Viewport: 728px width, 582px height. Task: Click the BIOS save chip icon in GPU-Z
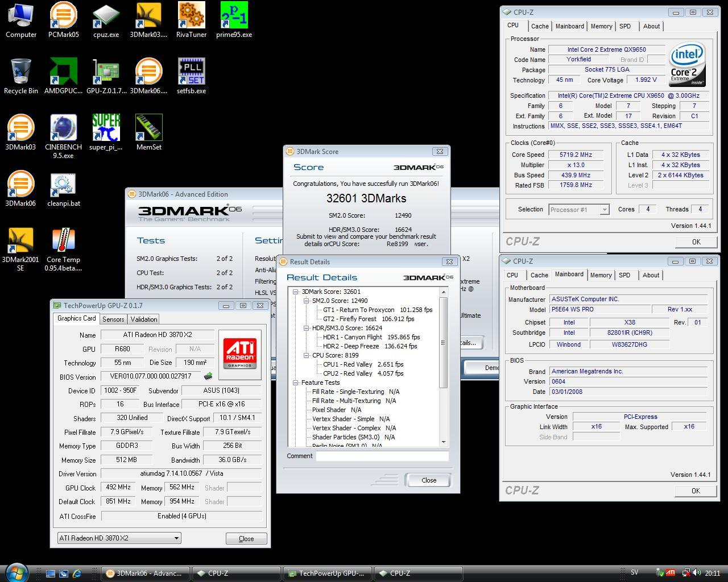click(208, 376)
